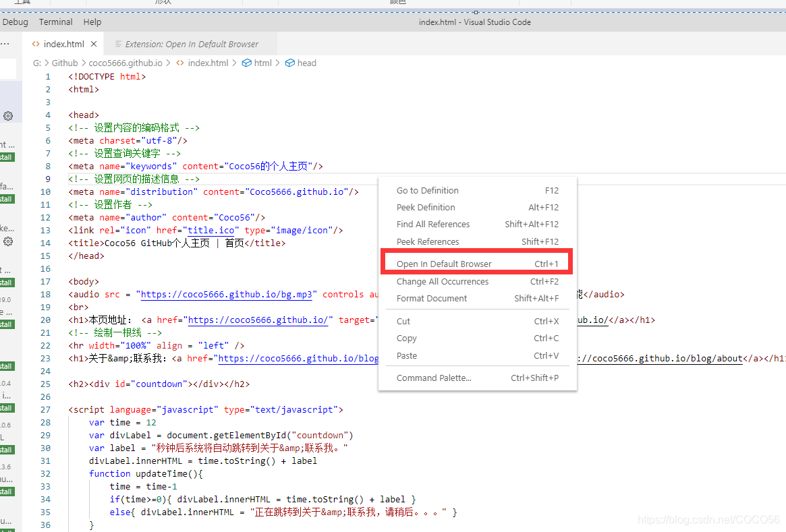
Task: Switch to the "Extension: Open In Default Browser" tab
Action: [191, 43]
